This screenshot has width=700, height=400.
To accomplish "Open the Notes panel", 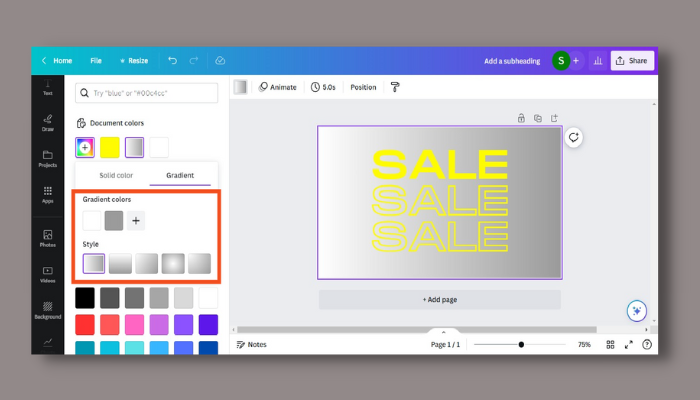I will click(x=251, y=345).
